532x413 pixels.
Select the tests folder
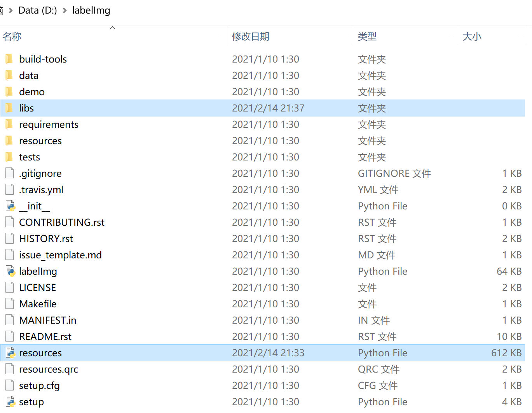[x=30, y=157]
